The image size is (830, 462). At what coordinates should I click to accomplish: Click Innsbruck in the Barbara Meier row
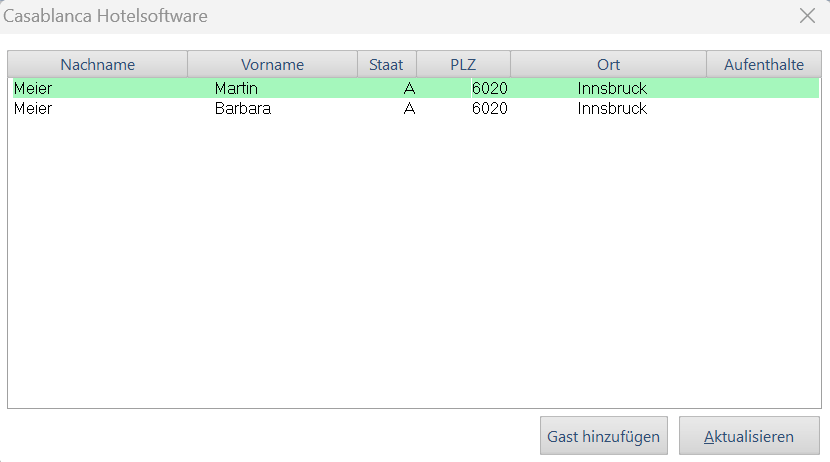pos(612,108)
